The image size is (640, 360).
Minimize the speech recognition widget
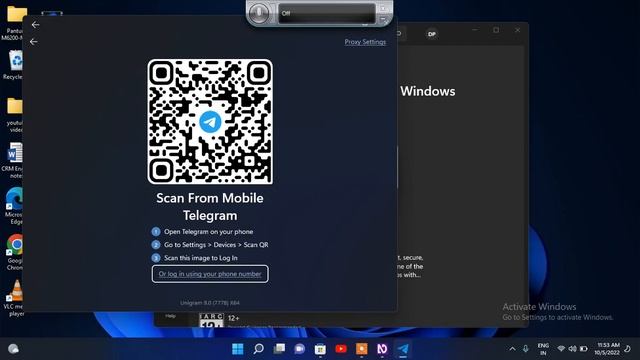pos(383,19)
